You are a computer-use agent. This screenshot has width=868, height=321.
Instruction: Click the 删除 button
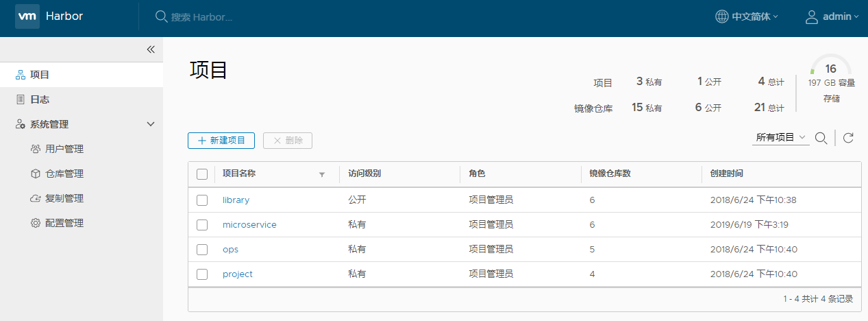288,140
